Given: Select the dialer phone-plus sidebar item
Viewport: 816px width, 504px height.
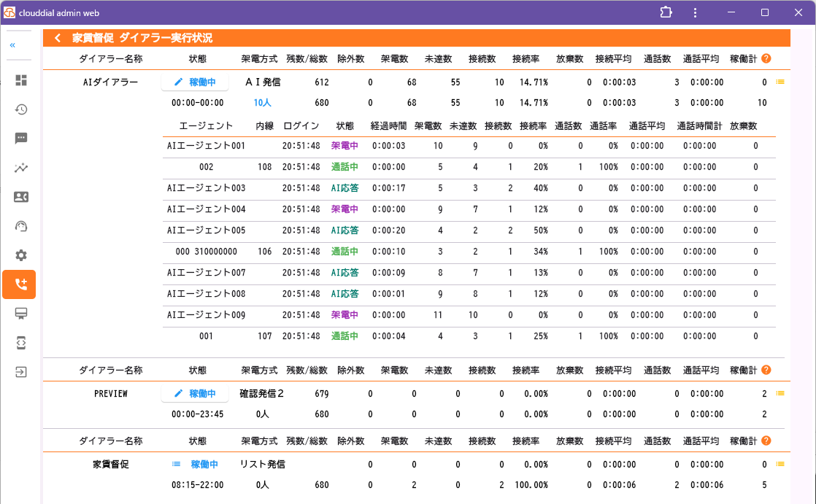Looking at the screenshot, I should 20,284.
